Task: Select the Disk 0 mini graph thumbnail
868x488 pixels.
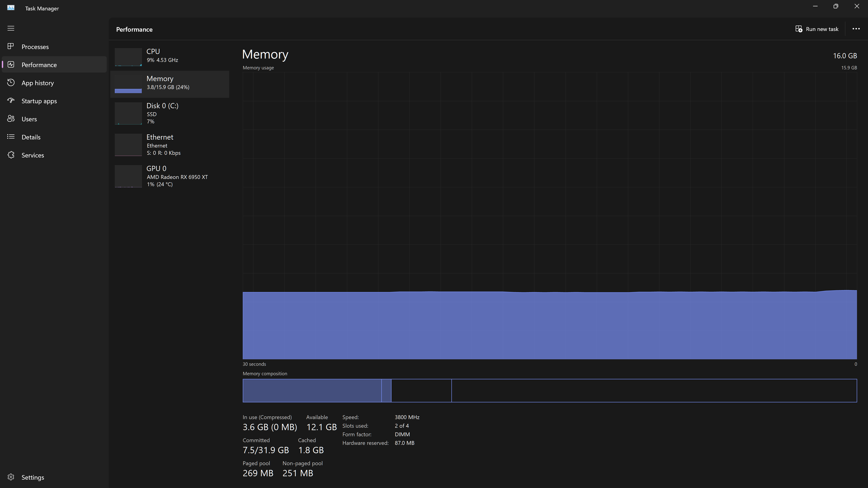Action: click(128, 113)
